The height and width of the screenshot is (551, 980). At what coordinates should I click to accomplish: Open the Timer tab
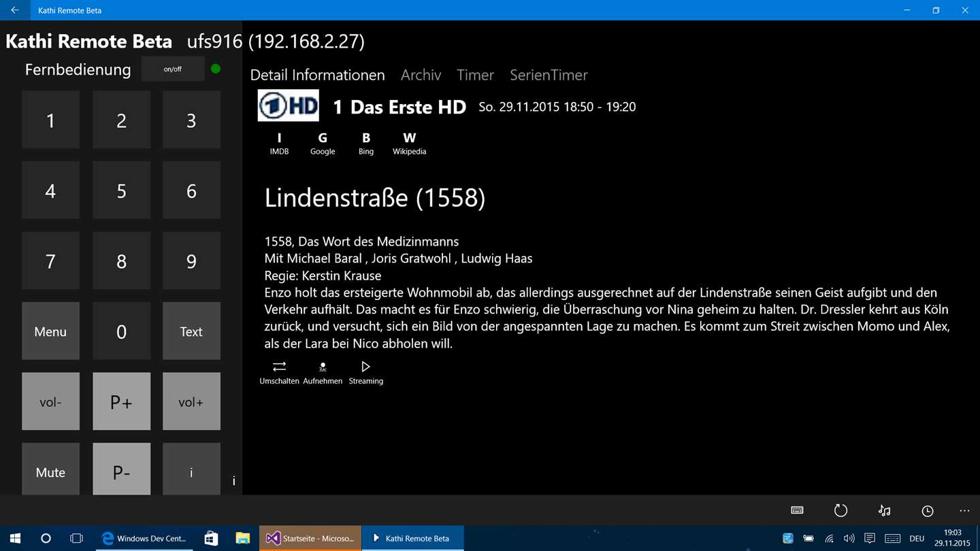[475, 75]
